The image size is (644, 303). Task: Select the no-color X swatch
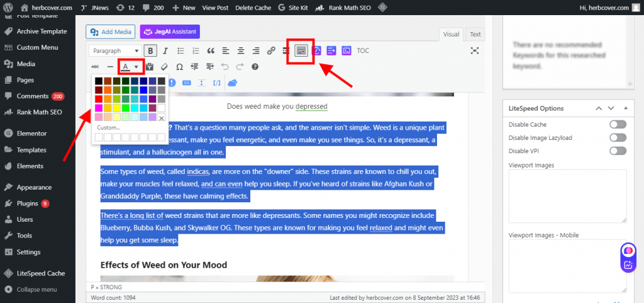[162, 118]
